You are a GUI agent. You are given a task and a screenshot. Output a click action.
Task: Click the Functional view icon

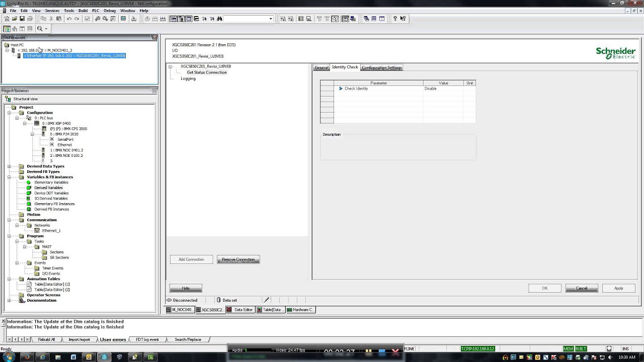point(15,29)
